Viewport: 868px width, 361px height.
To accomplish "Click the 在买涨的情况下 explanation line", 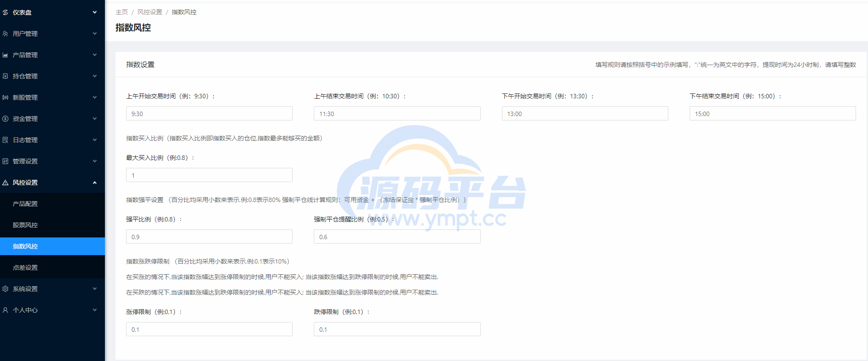I will click(x=282, y=277).
